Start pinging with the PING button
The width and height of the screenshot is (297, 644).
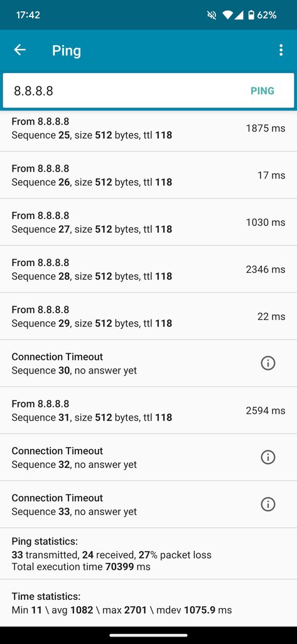262,91
